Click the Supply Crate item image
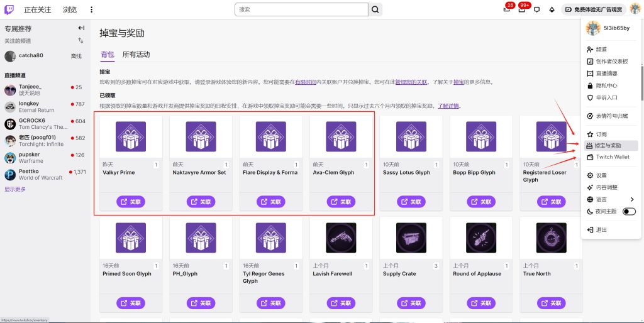This screenshot has width=644, height=323. click(411, 238)
